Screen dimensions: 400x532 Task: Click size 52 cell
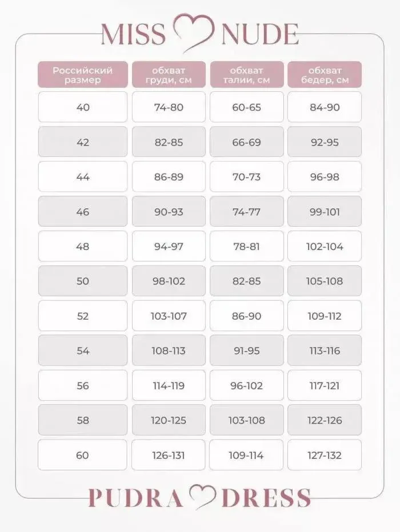(x=83, y=316)
